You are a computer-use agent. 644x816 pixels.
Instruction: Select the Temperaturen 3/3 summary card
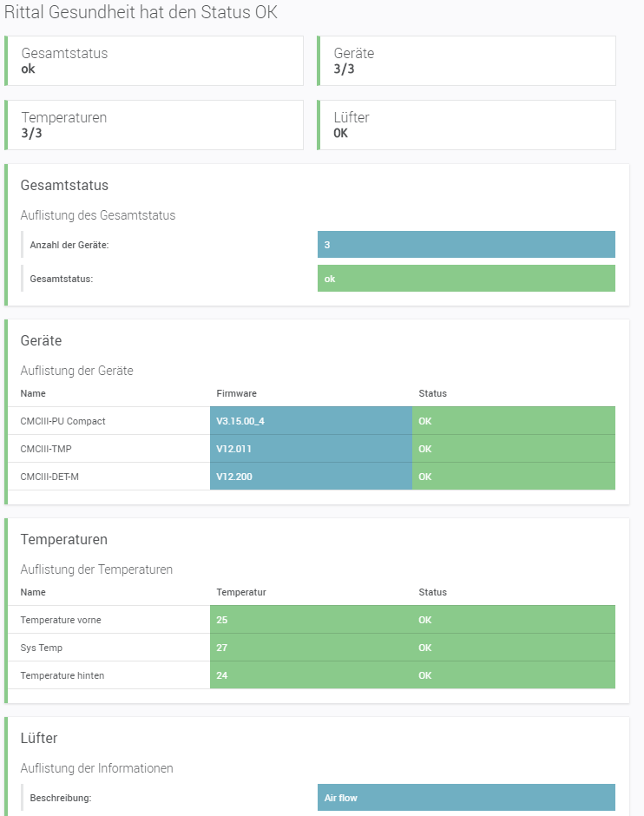[x=154, y=125]
